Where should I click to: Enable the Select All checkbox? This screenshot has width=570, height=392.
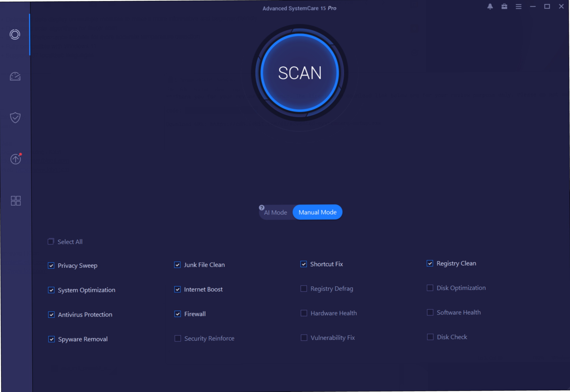pyautogui.click(x=51, y=241)
